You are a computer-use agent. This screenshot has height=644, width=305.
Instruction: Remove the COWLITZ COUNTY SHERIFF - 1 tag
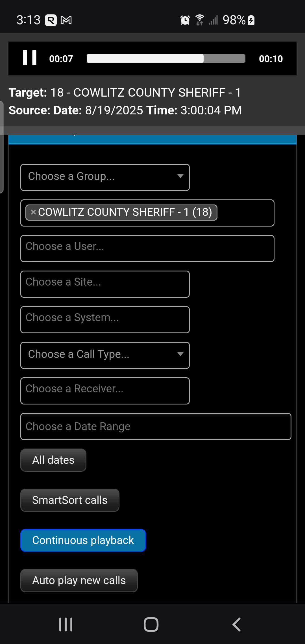pyautogui.click(x=33, y=212)
